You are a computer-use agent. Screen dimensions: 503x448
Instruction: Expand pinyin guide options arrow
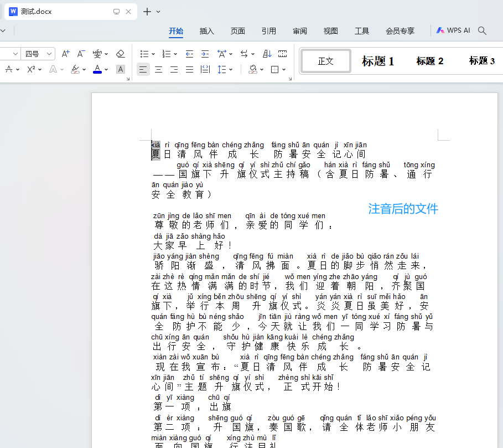[x=106, y=54]
